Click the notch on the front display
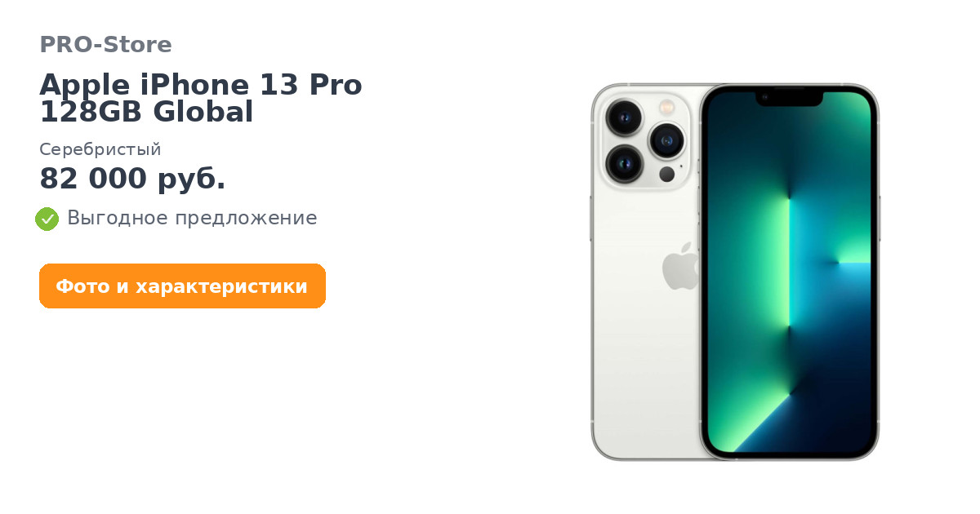This screenshot has height=514, width=980. (x=789, y=98)
